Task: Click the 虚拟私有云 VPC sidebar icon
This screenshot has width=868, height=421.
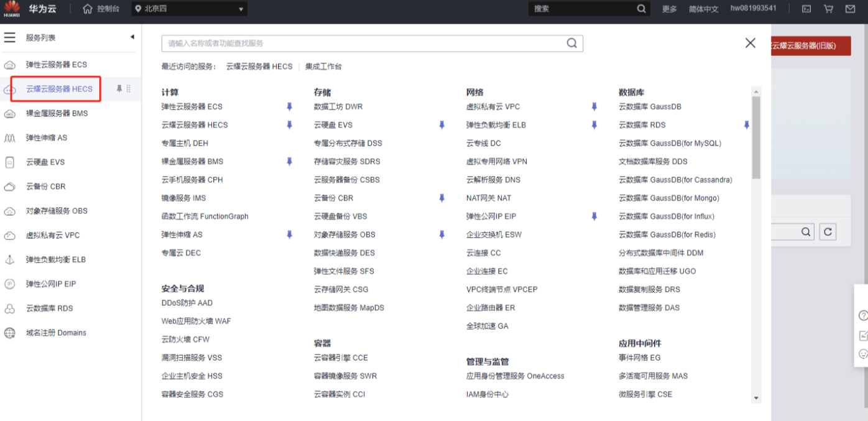Action: 10,236
